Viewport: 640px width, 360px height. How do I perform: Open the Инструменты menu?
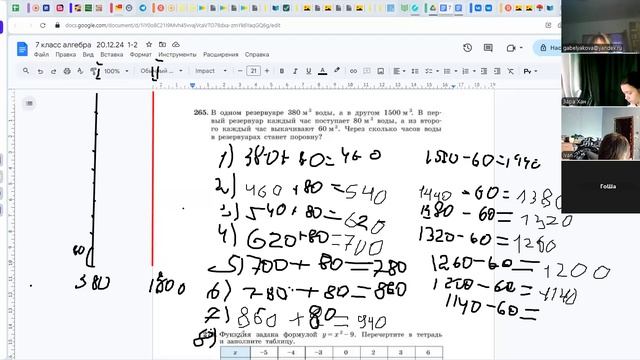click(177, 54)
